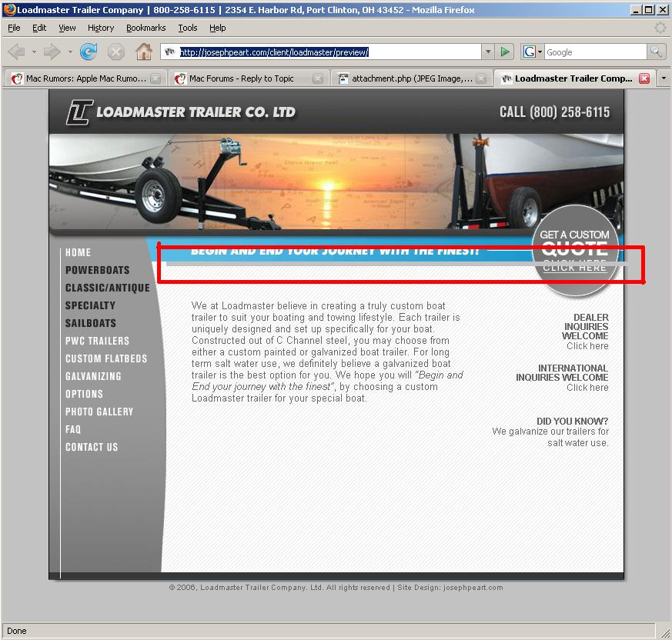Click the green Go arrow button
The height and width of the screenshot is (640, 672).
pos(505,52)
